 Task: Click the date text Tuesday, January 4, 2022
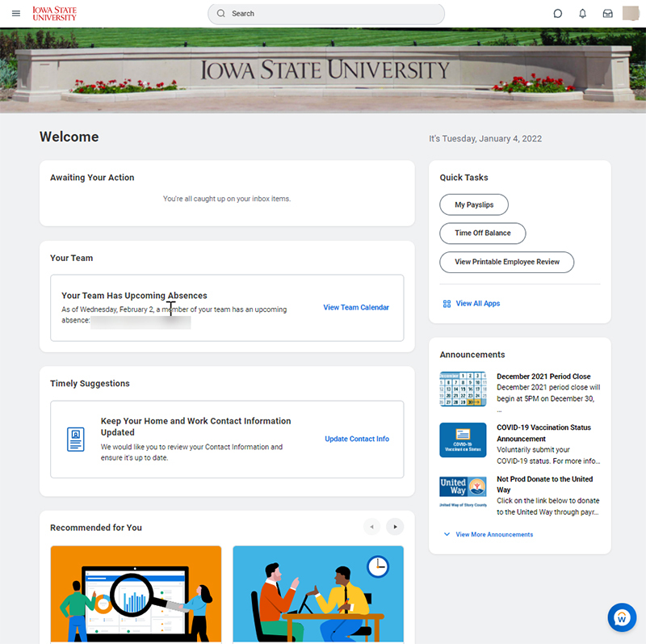[x=485, y=139]
